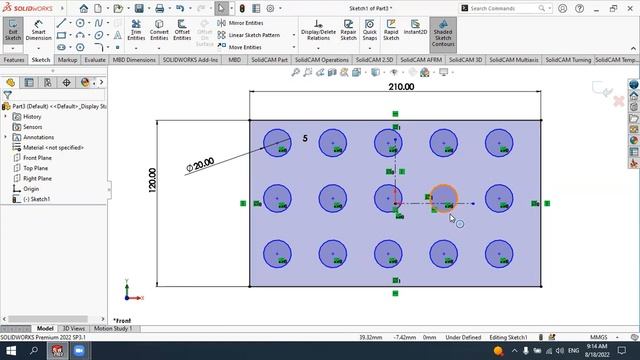640x360 pixels.
Task: Click the Home icon in top toolbar
Action: click(84, 8)
